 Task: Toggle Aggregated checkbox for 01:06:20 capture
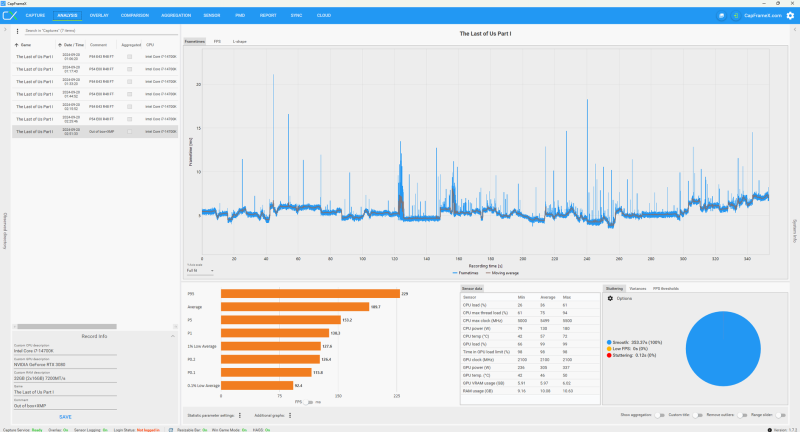[x=130, y=57]
